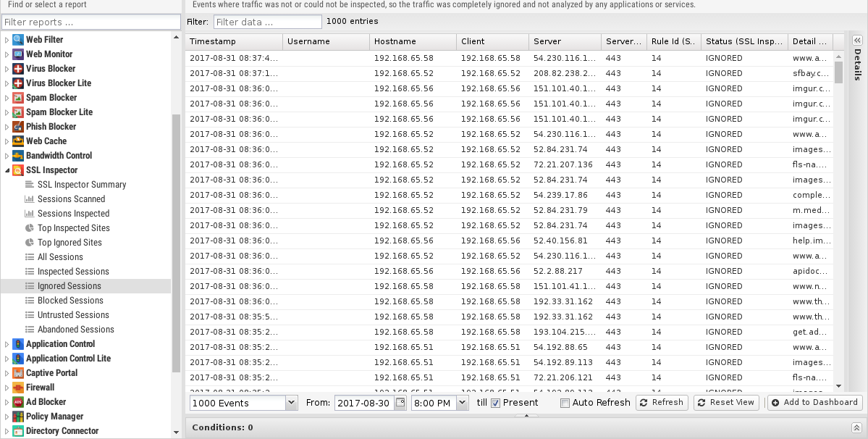Viewport: 868px width, 439px height.
Task: Click the Application Control Lite icon
Action: pyautogui.click(x=18, y=358)
